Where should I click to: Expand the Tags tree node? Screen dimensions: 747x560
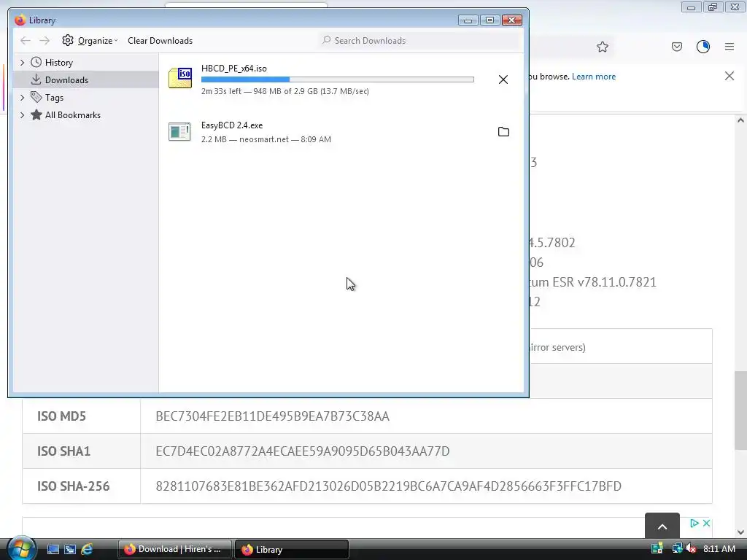22,98
